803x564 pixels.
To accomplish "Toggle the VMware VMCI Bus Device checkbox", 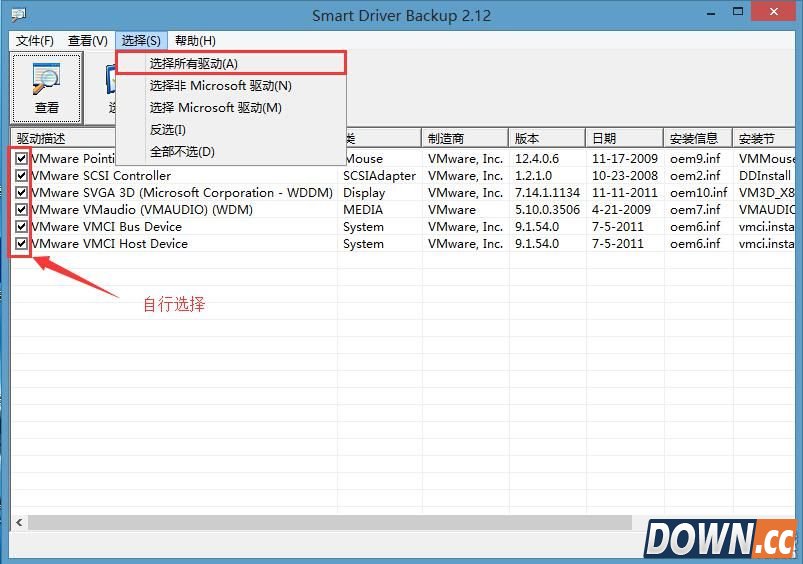I will point(21,227).
